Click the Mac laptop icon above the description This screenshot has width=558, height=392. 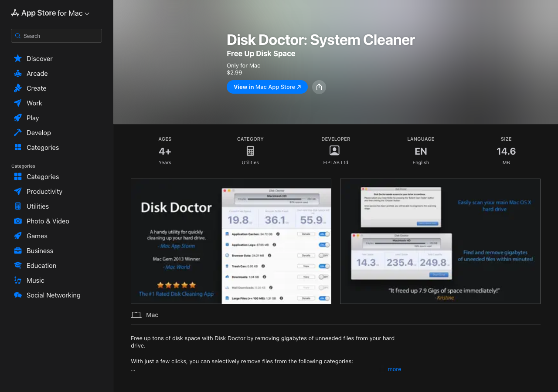[136, 314]
